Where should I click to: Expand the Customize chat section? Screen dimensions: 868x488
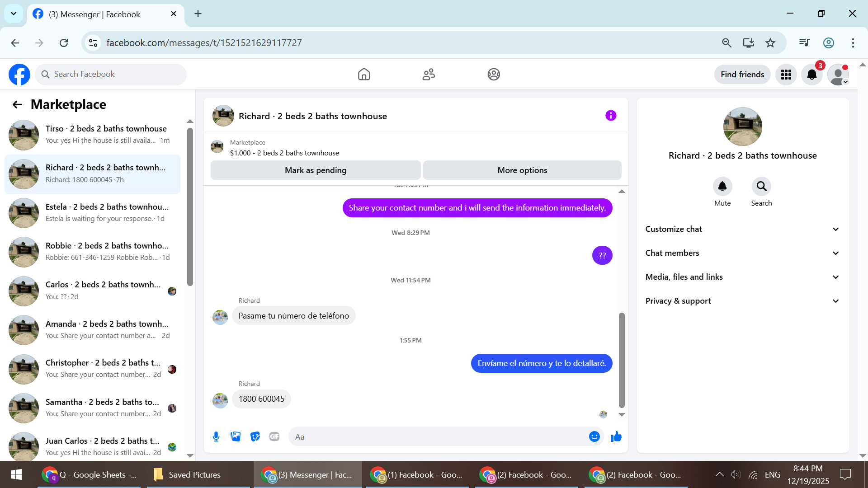742,229
